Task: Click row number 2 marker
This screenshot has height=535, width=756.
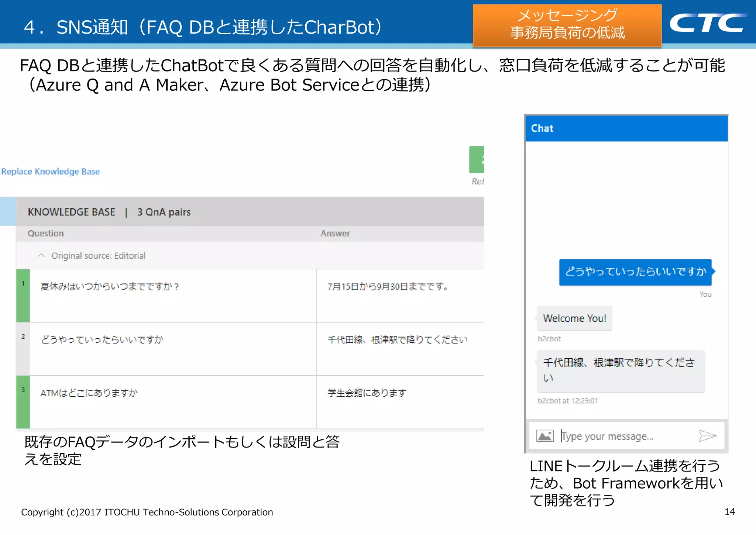Action: pos(23,349)
